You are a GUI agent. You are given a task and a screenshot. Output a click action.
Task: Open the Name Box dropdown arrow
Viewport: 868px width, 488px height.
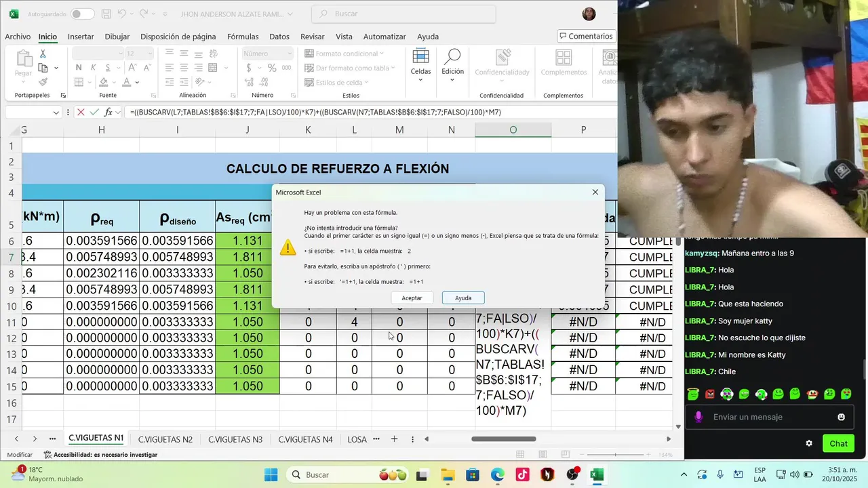click(56, 113)
